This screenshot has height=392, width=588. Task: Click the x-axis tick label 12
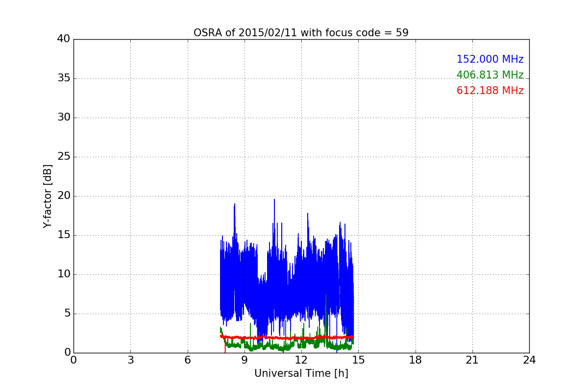[x=301, y=360]
